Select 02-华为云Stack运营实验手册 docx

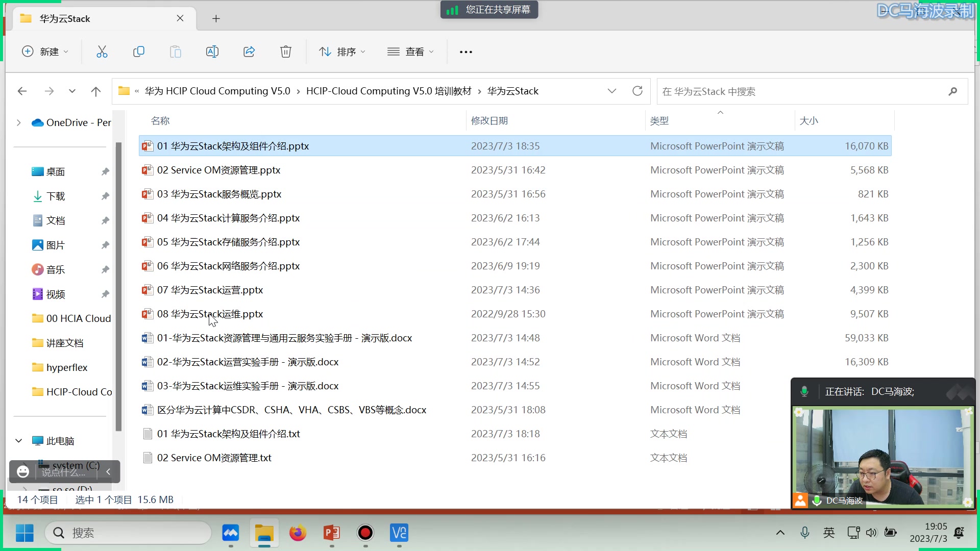coord(515,362)
